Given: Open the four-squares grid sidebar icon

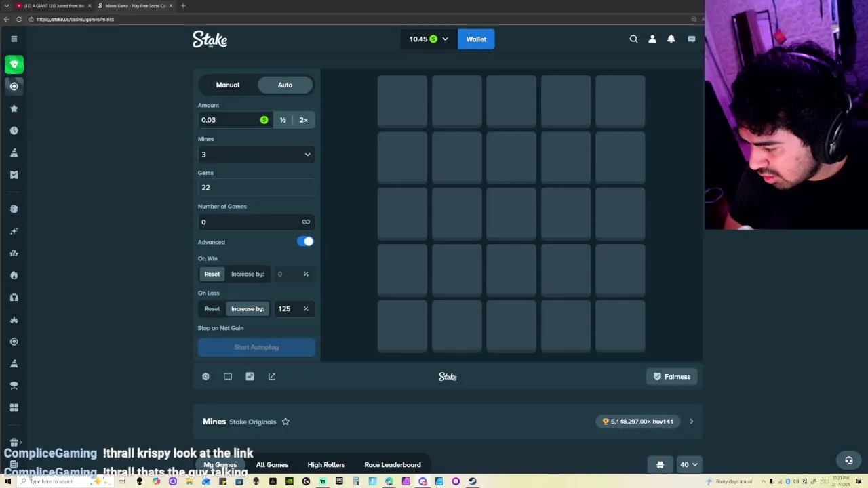Looking at the screenshot, I should [14, 407].
